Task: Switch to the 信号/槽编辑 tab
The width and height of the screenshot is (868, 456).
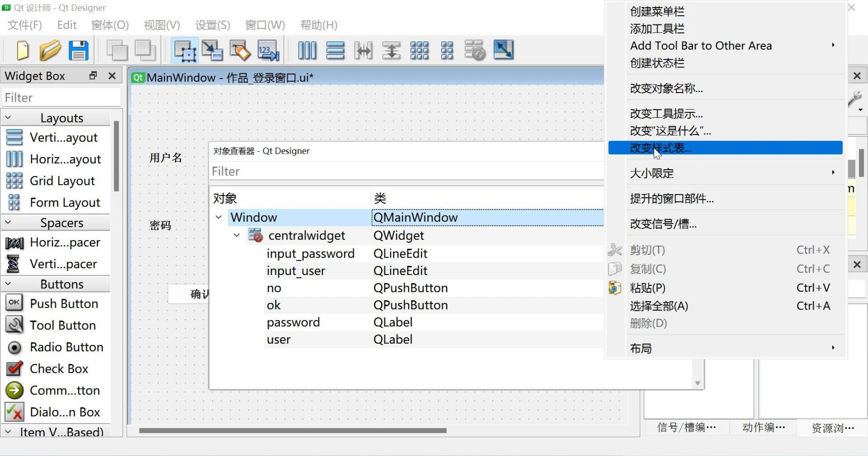Action: point(686,428)
